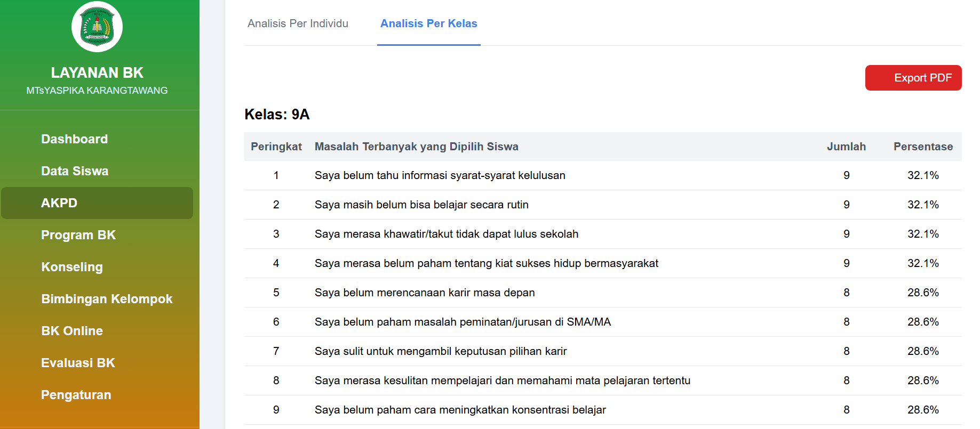Click rank number 5 cell
The image size is (980, 429).
click(276, 293)
